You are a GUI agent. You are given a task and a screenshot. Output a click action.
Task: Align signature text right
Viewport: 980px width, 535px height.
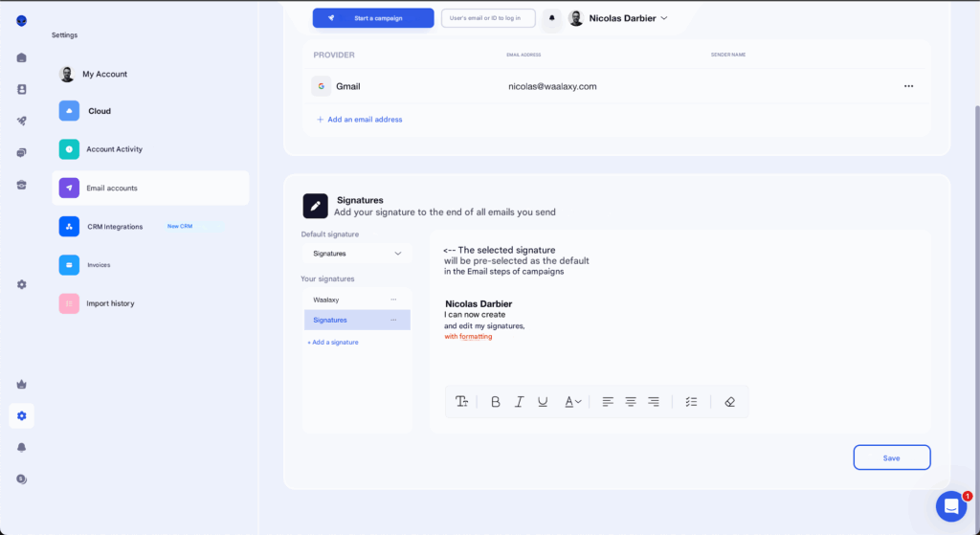(x=654, y=402)
